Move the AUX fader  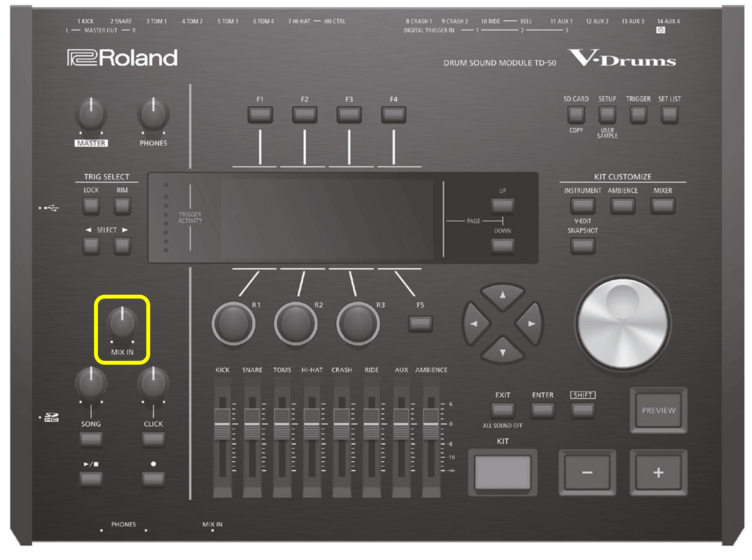[401, 424]
